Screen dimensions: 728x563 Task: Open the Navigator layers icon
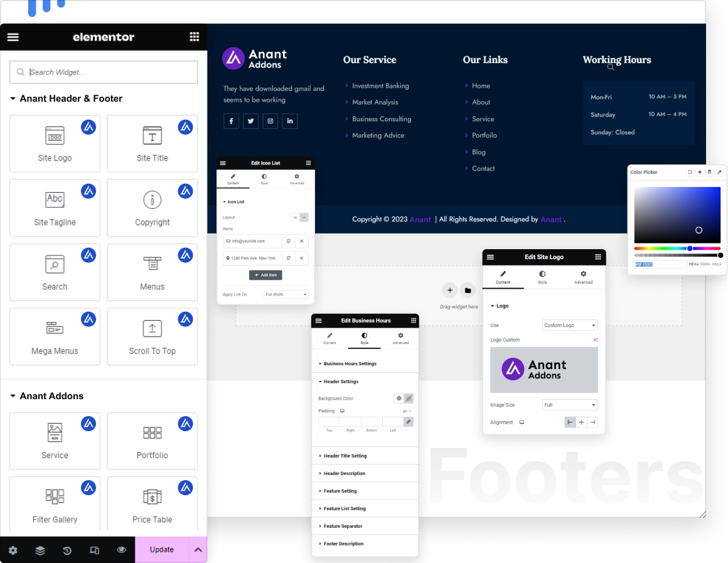point(40,550)
